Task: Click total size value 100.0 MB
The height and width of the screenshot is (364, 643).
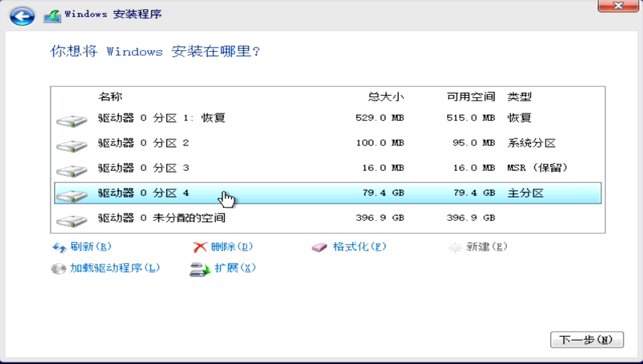Action: coord(380,143)
